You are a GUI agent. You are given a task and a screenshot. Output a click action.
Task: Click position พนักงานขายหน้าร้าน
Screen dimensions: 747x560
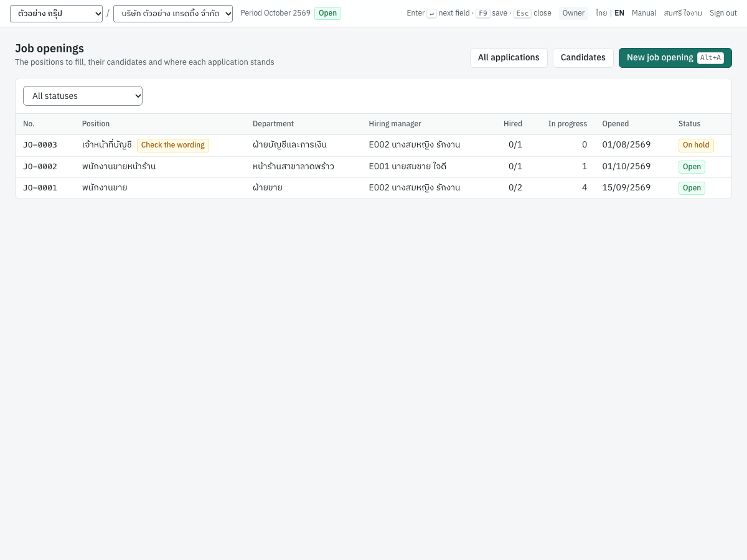point(119,167)
